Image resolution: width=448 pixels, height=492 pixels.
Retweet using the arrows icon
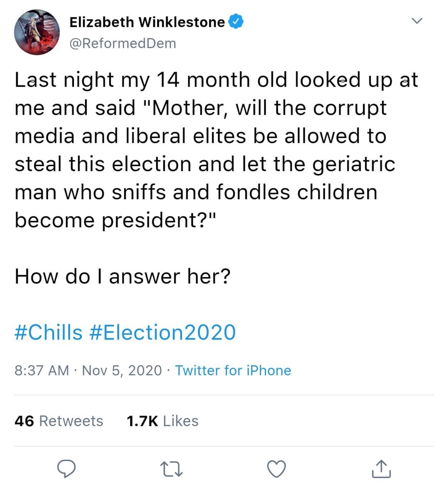[172, 469]
